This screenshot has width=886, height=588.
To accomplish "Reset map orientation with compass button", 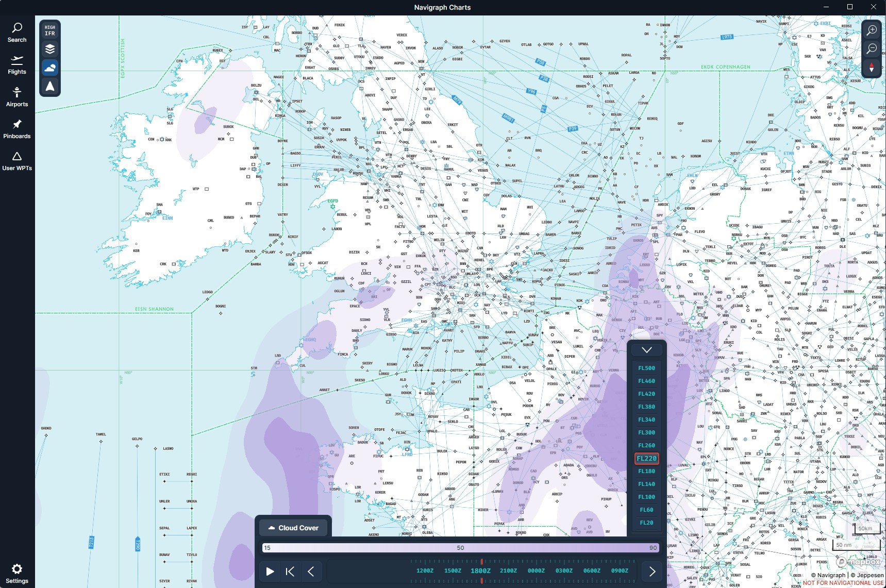I will 872,68.
